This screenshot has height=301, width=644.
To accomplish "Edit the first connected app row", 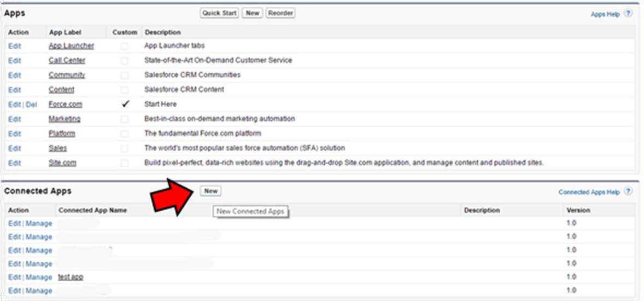I will click(x=14, y=223).
